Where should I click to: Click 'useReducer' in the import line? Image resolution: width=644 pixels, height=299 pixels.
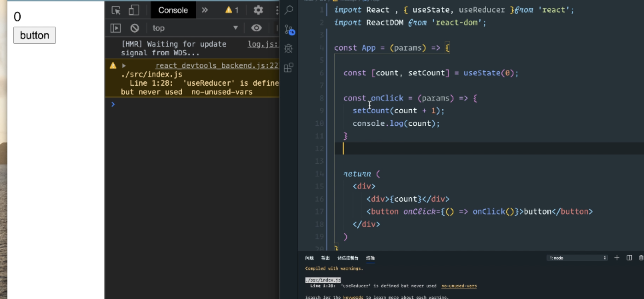tap(482, 10)
